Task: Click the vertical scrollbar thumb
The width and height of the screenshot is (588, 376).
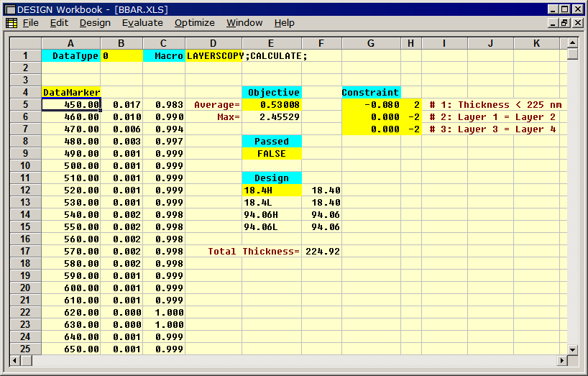Action: point(572,54)
